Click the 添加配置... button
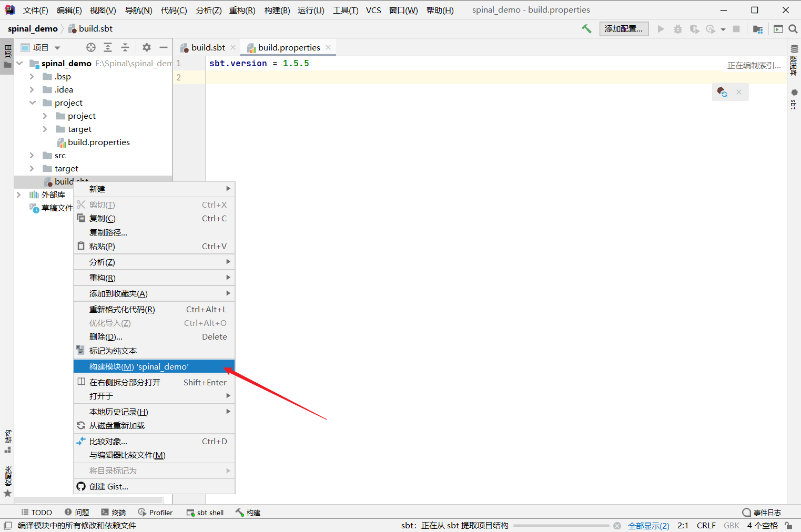 pyautogui.click(x=624, y=29)
